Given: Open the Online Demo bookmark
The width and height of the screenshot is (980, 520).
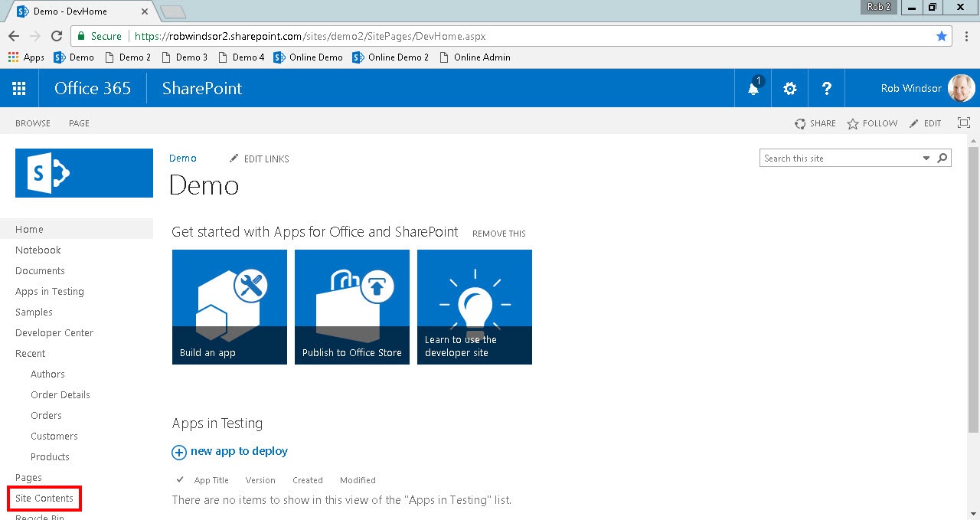Looking at the screenshot, I should pos(308,57).
